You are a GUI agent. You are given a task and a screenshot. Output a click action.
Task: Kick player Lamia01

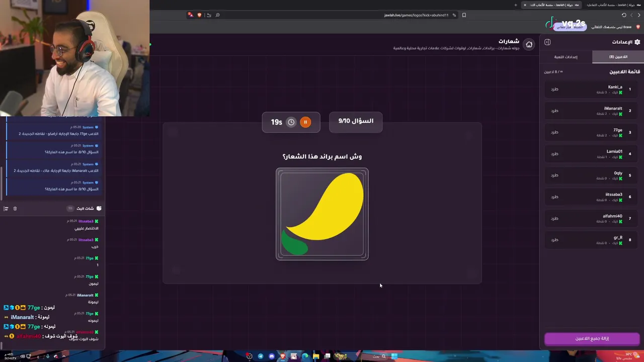coord(554,154)
